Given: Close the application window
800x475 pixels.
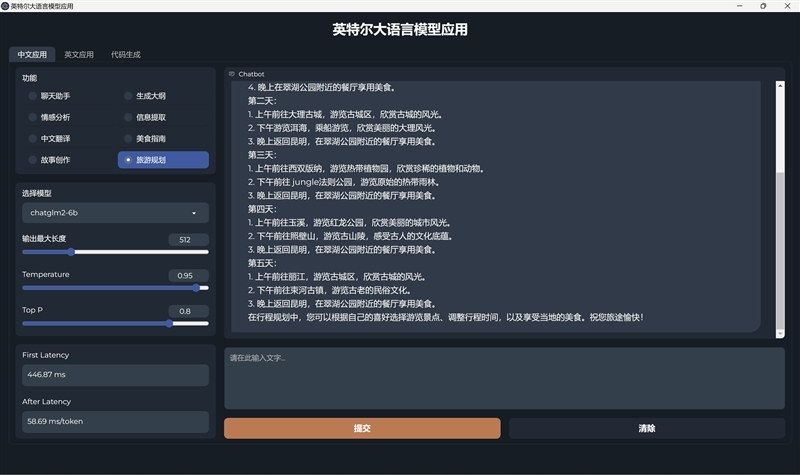Looking at the screenshot, I should pos(787,6).
